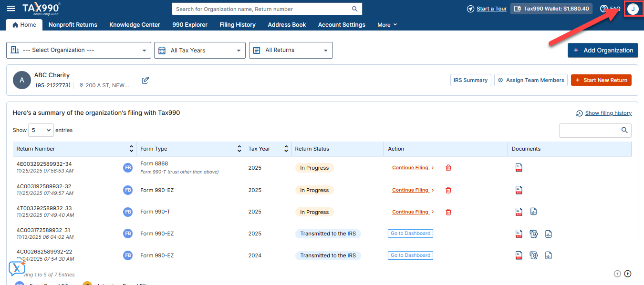Open the Select Organization dropdown
The width and height of the screenshot is (644, 285).
click(79, 50)
